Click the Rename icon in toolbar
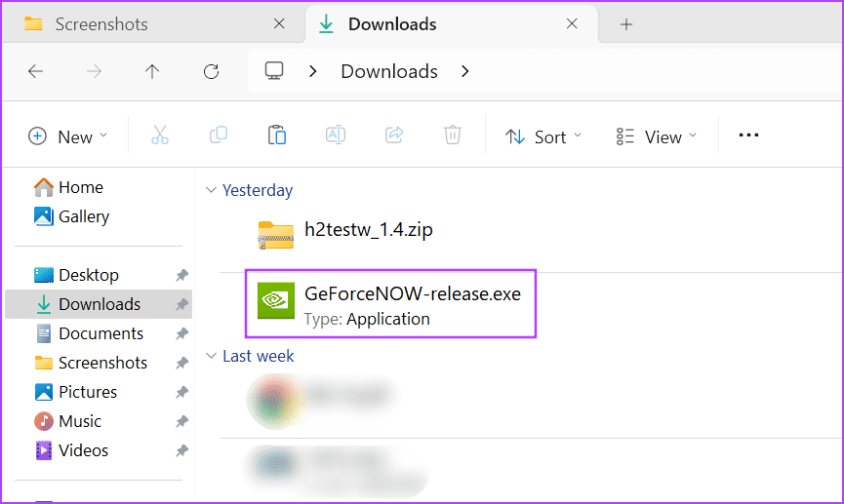844x504 pixels. [x=336, y=135]
